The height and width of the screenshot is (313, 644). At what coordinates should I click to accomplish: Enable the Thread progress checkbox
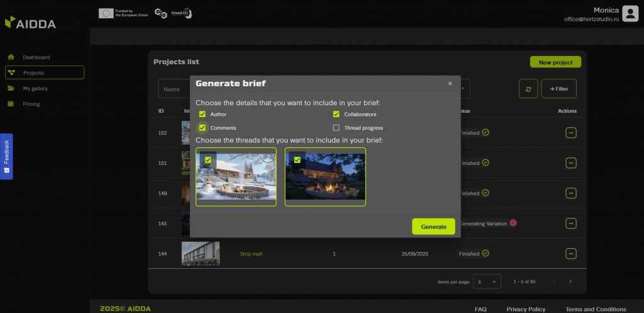point(336,128)
